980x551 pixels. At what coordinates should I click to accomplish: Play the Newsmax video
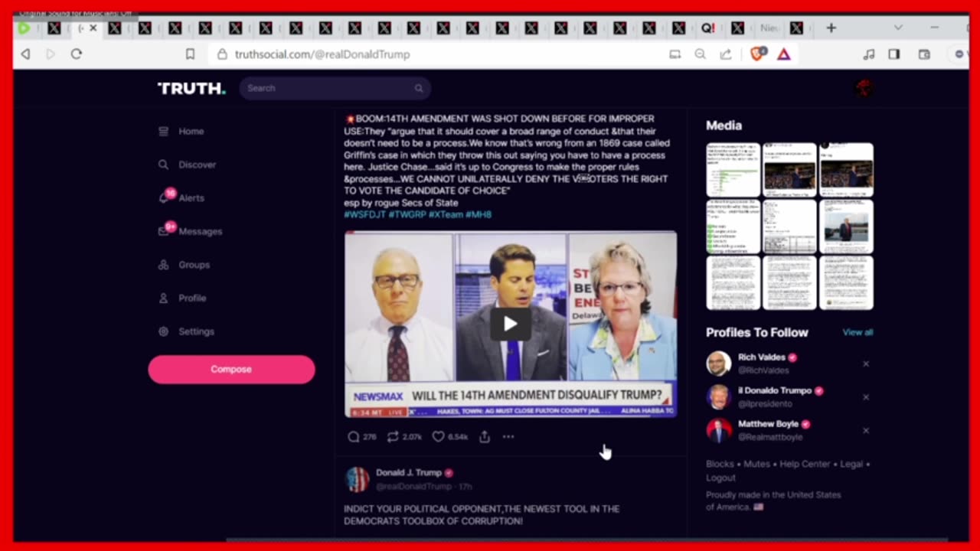(510, 324)
